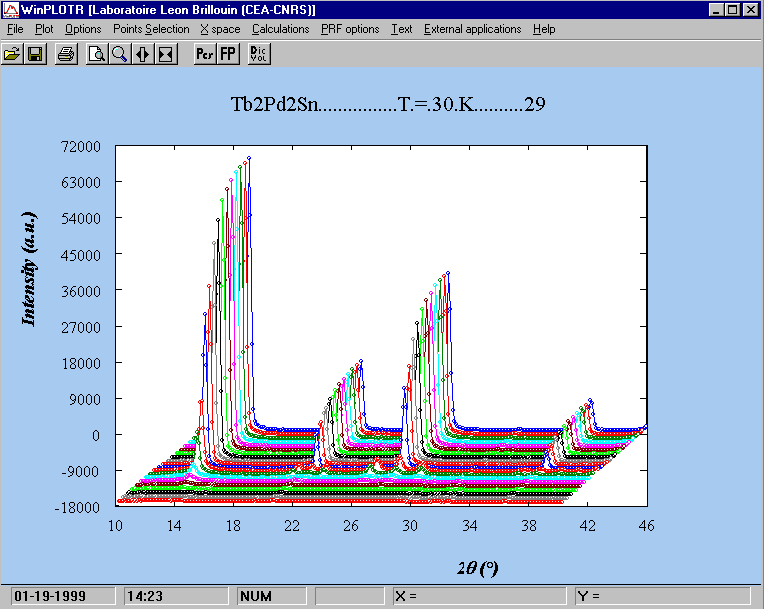Click the Intensity (a.u.) axis label
This screenshot has width=764, height=609.
(29, 268)
